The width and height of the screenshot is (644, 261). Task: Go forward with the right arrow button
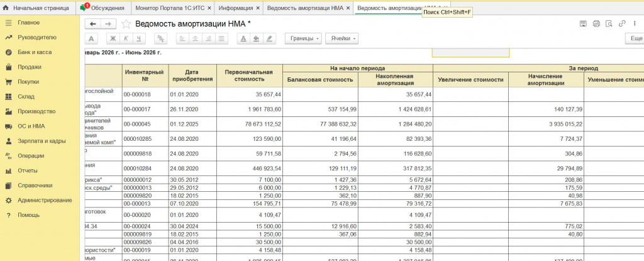[108, 24]
